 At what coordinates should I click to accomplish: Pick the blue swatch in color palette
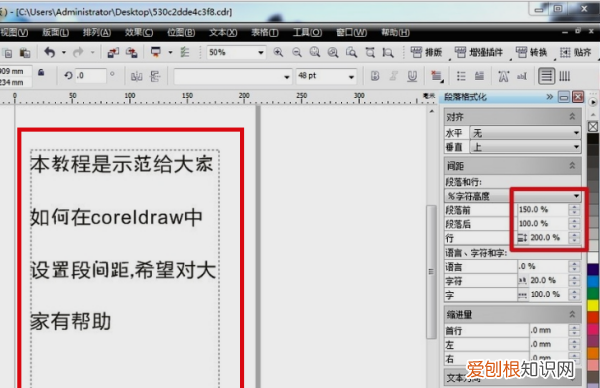[x=593, y=282]
